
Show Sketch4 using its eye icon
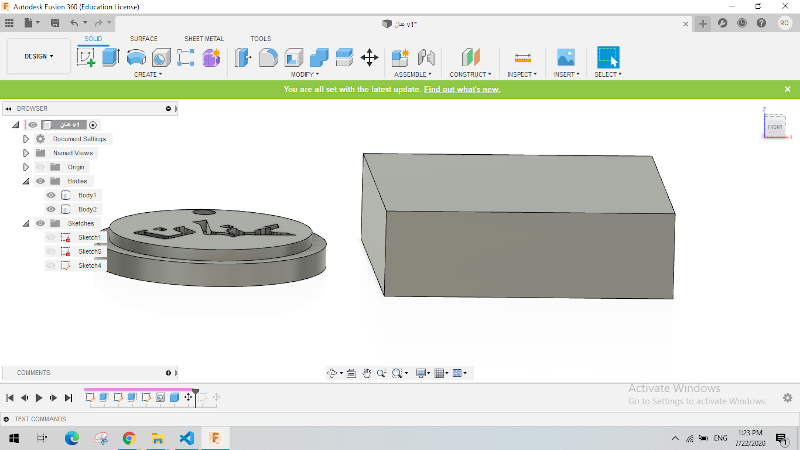pos(51,265)
